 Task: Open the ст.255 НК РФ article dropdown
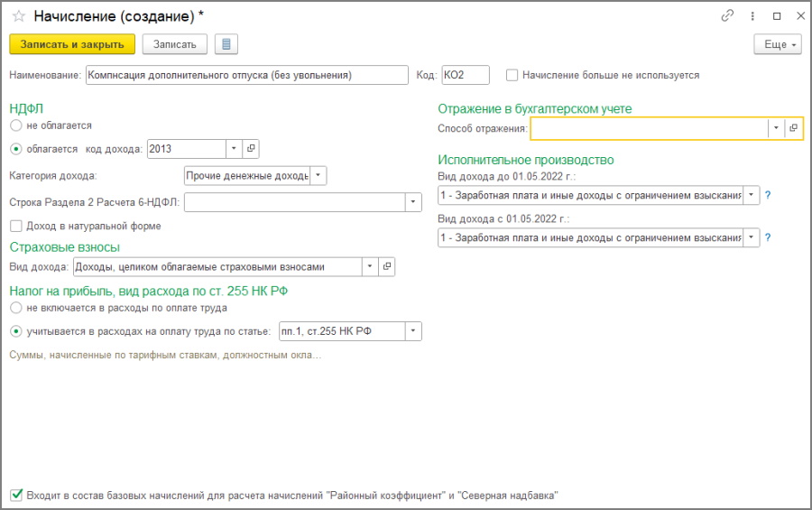413,331
